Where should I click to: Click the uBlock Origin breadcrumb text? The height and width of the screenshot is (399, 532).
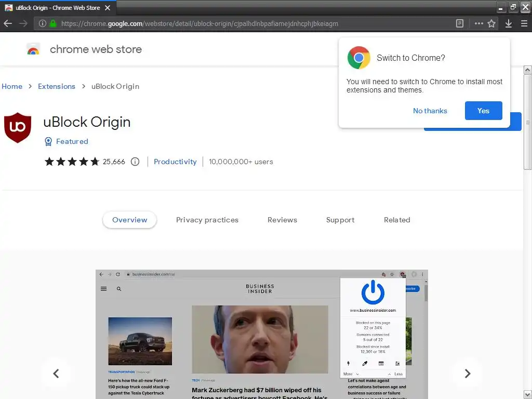tap(115, 86)
